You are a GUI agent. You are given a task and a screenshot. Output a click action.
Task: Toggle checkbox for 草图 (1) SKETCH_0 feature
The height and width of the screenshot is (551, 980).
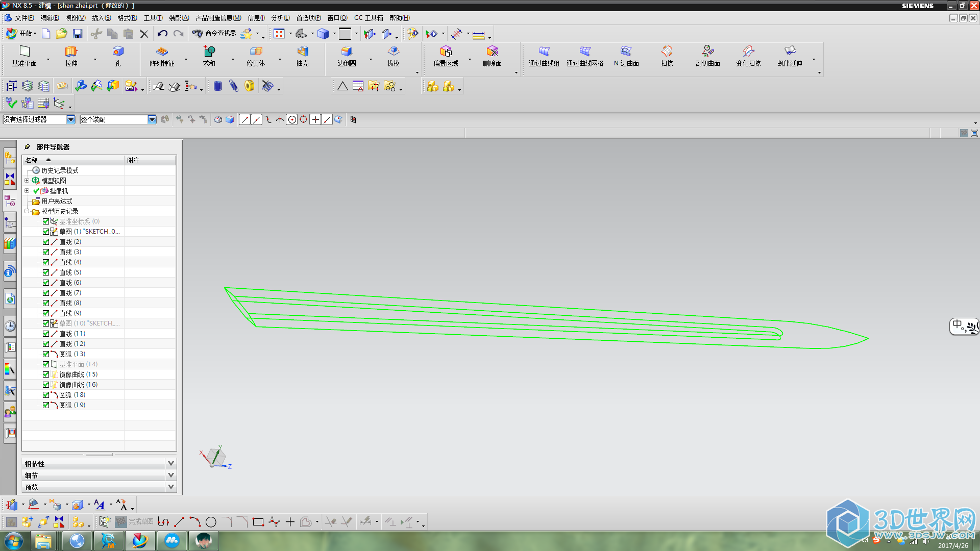tap(46, 232)
